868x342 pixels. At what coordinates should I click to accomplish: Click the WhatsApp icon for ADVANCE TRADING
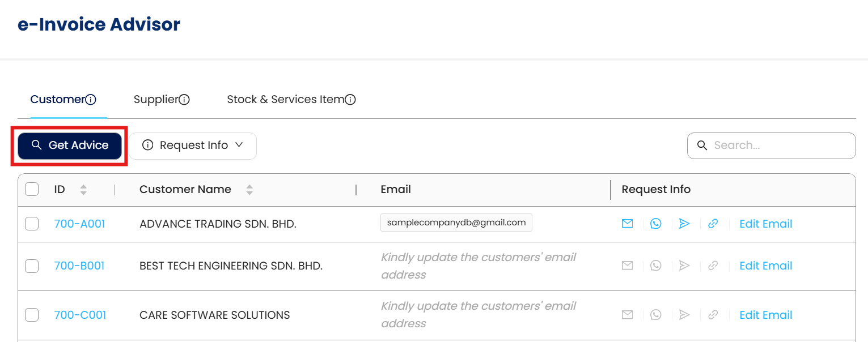(x=656, y=224)
